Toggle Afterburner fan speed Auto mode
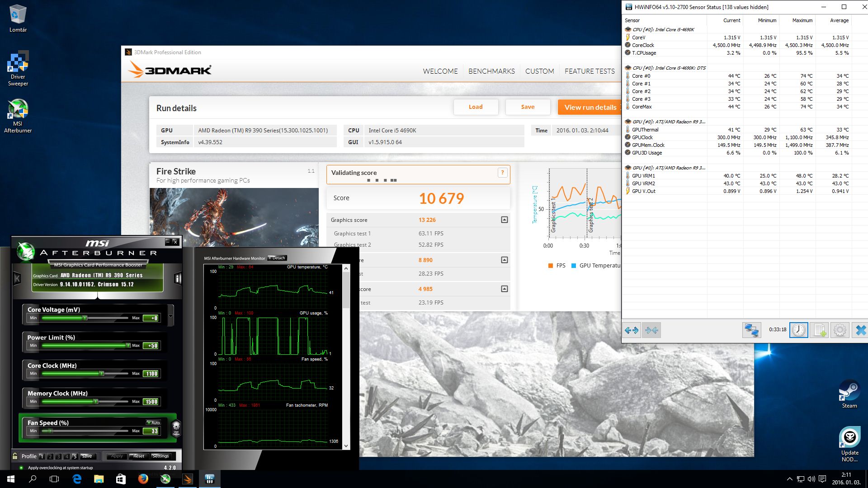The height and width of the screenshot is (488, 868). [x=154, y=422]
